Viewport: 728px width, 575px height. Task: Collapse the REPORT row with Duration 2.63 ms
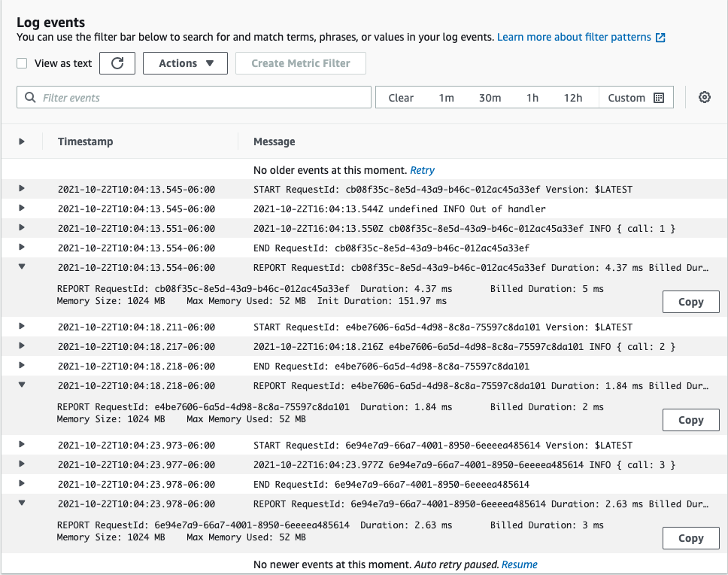tap(22, 503)
